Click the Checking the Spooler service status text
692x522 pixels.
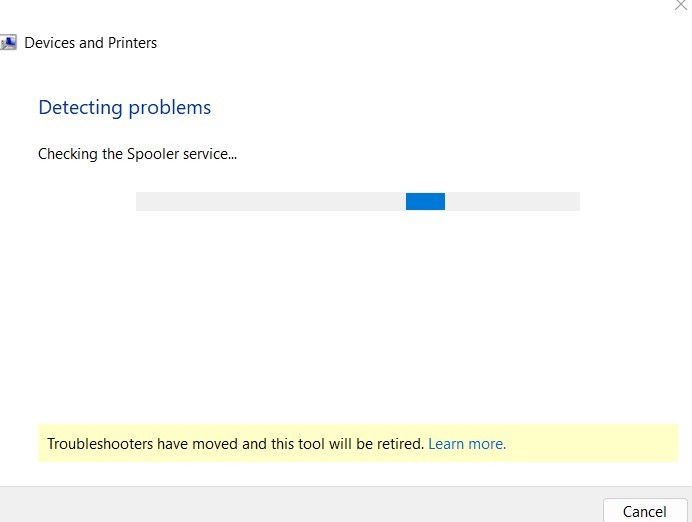[x=137, y=154]
